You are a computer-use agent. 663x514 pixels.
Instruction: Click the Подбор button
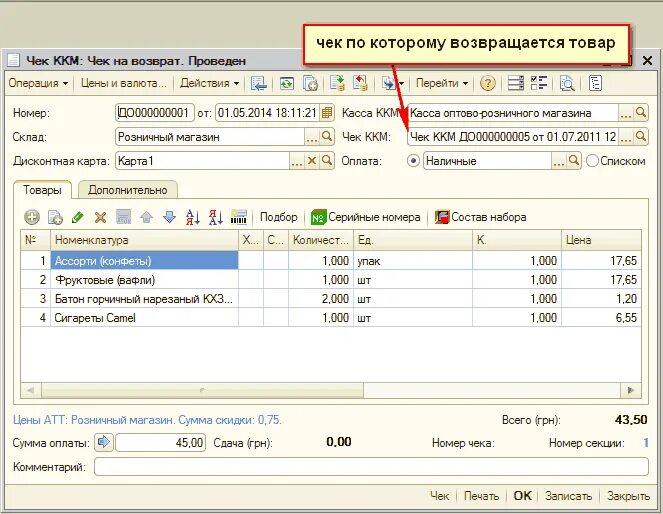tap(278, 217)
